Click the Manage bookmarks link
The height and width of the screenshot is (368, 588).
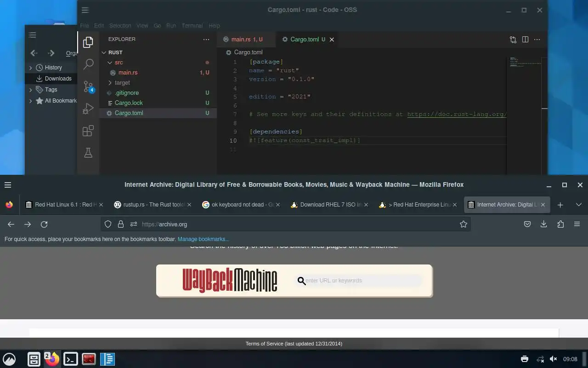coord(203,239)
